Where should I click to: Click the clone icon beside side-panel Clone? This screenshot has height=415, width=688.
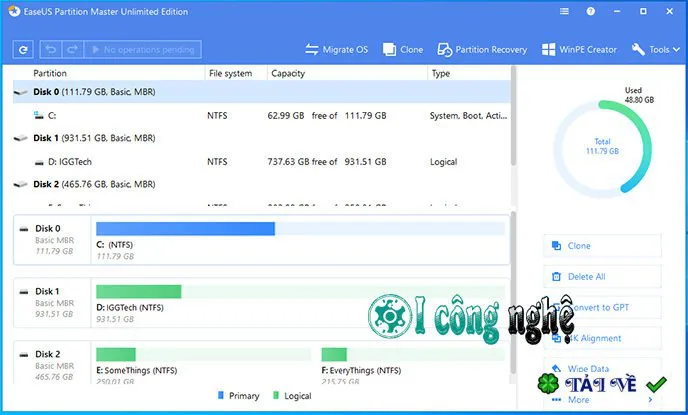pos(556,246)
